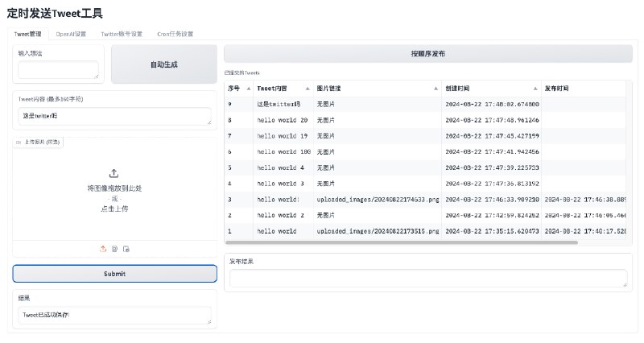644x343 pixels.
Task: Click the 上传图片 (可选) label tag
Action: pyautogui.click(x=38, y=143)
